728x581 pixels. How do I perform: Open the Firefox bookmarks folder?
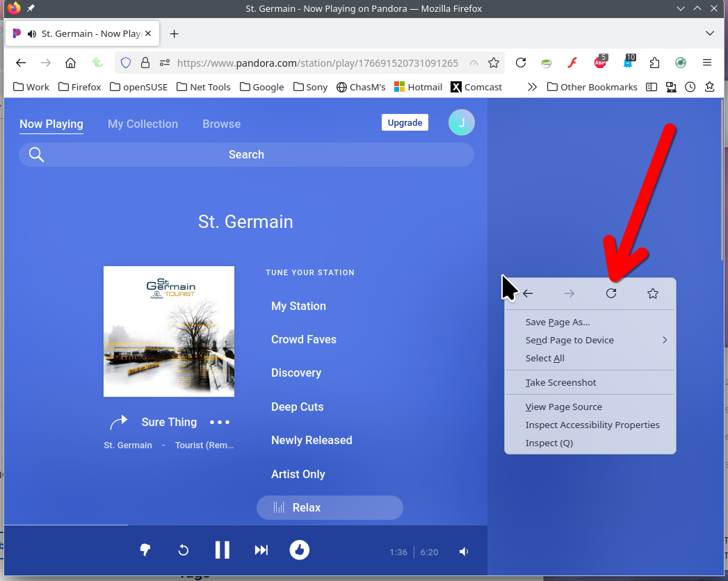[79, 88]
